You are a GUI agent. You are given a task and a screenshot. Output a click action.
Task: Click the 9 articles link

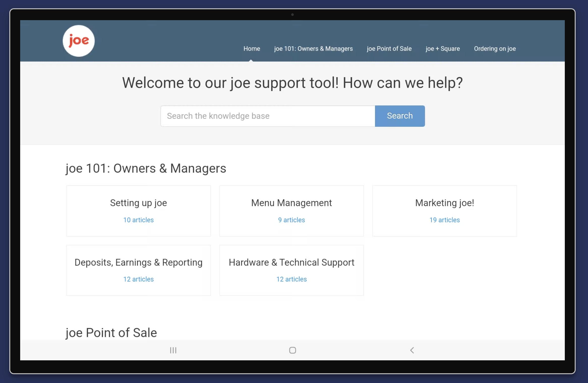click(x=291, y=220)
